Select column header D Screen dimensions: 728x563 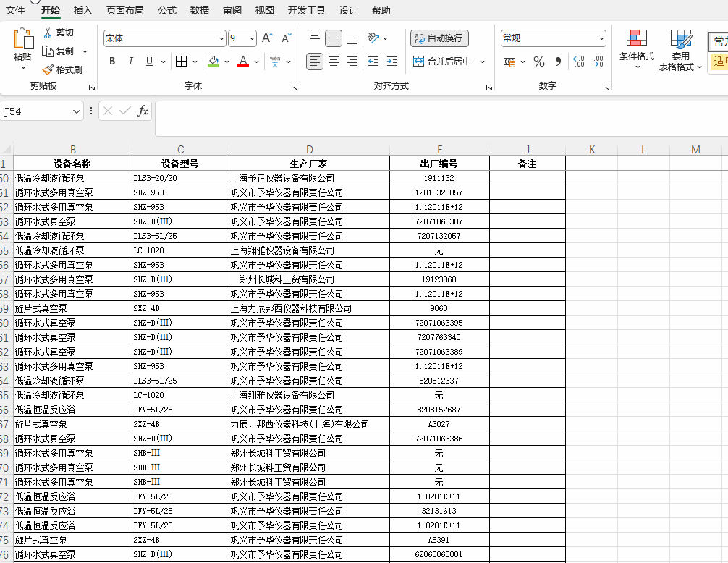point(309,150)
